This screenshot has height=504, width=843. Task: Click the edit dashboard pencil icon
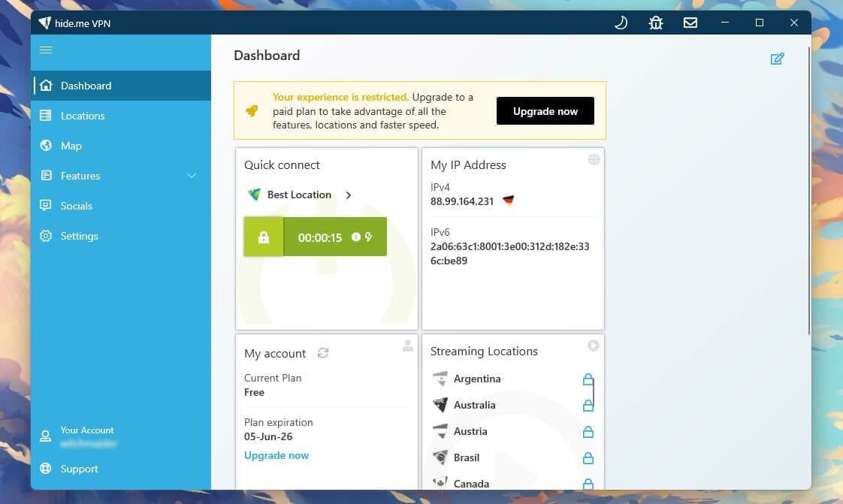[x=777, y=59]
